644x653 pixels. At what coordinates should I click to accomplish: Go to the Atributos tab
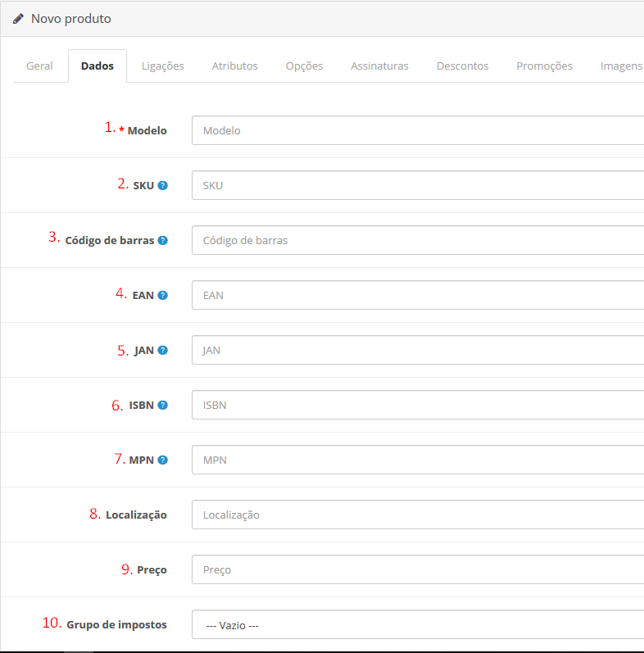(x=234, y=66)
